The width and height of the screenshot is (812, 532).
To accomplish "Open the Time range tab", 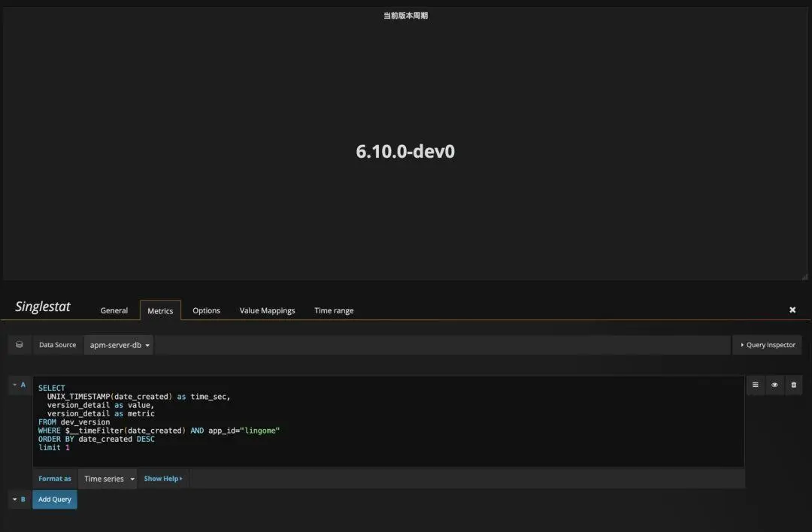I will tap(334, 310).
